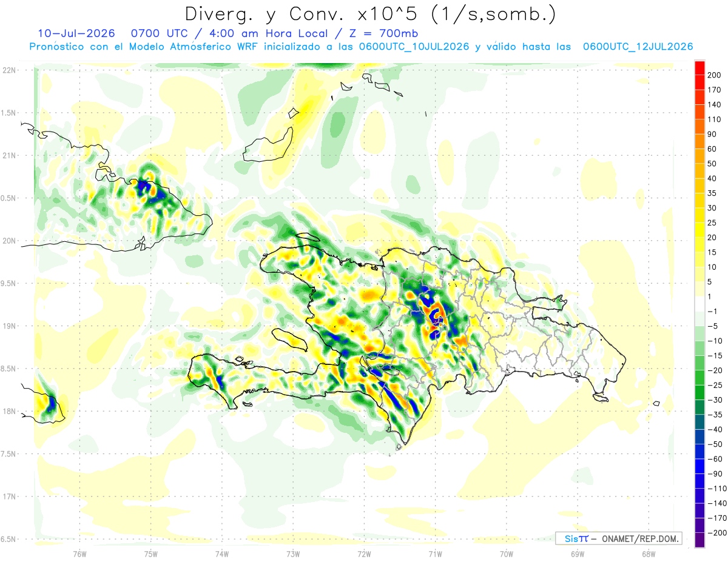Image resolution: width=728 pixels, height=562 pixels.
Task: Click the longitude label '69W'
Action: (x=577, y=554)
